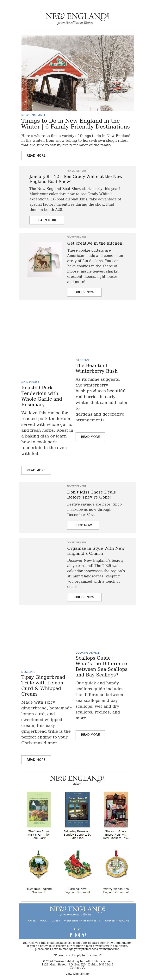155x980 pixels.
Task: Open the manage preferences or unsubscribe link
Action: pos(82,949)
